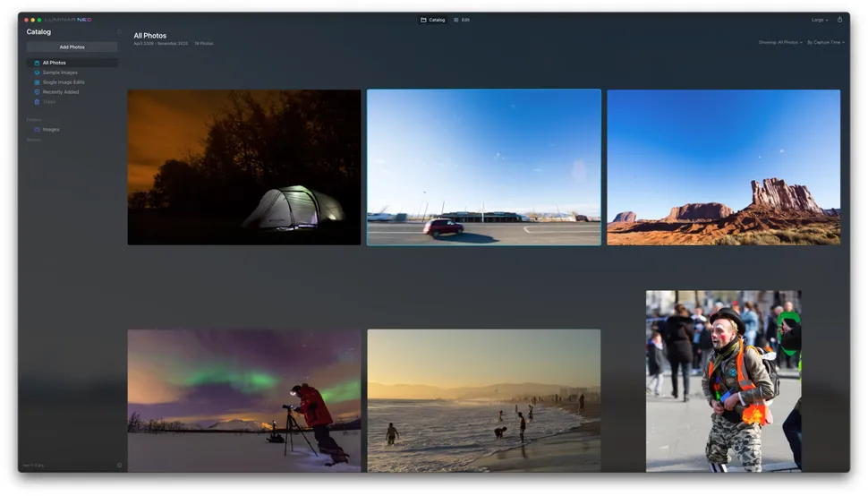The width and height of the screenshot is (868, 496).
Task: Click the Recently Added icon
Action: (37, 92)
